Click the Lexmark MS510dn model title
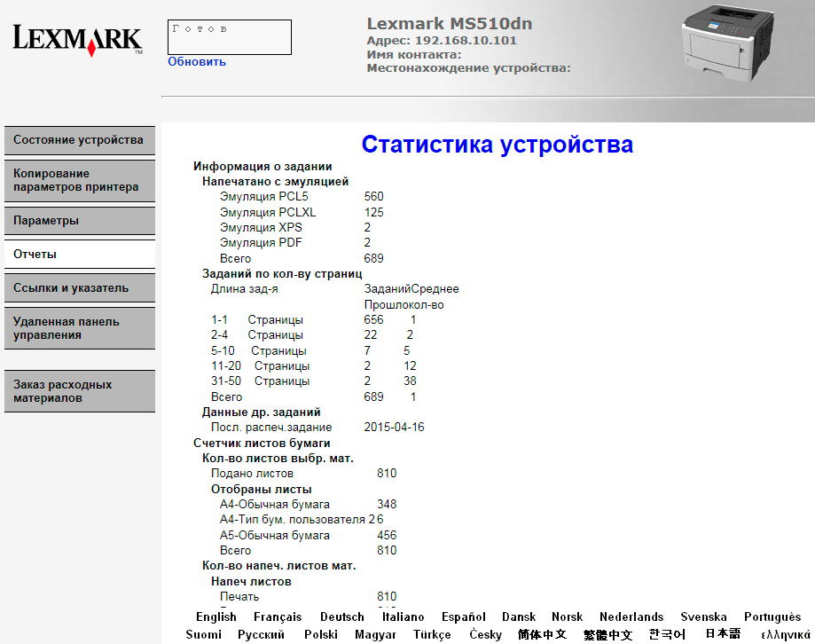The height and width of the screenshot is (644, 815). click(450, 23)
